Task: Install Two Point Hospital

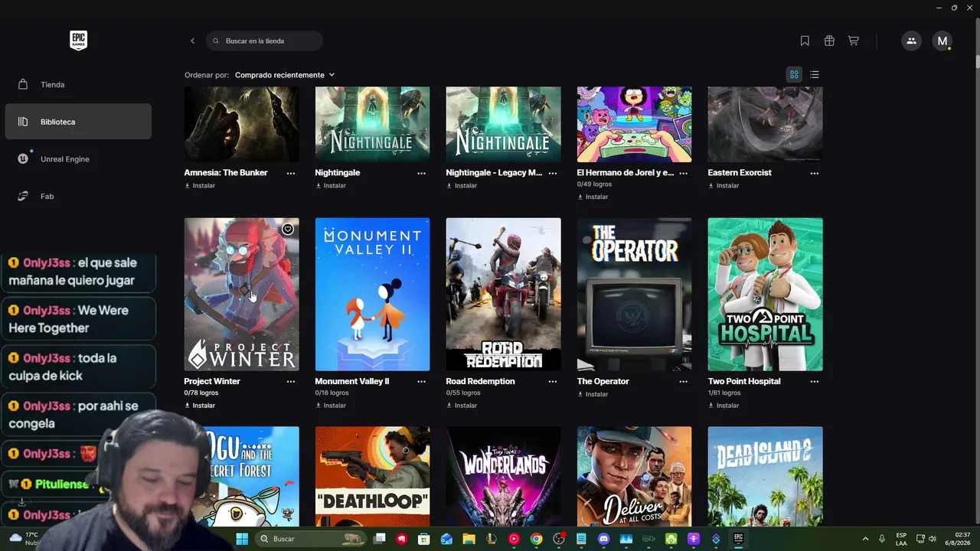Action: [724, 405]
